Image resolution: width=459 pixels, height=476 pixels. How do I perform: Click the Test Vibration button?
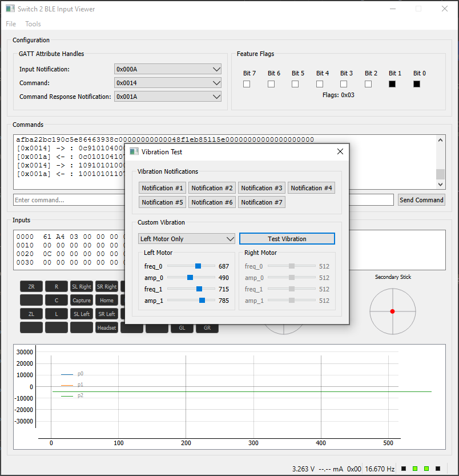pyautogui.click(x=287, y=239)
